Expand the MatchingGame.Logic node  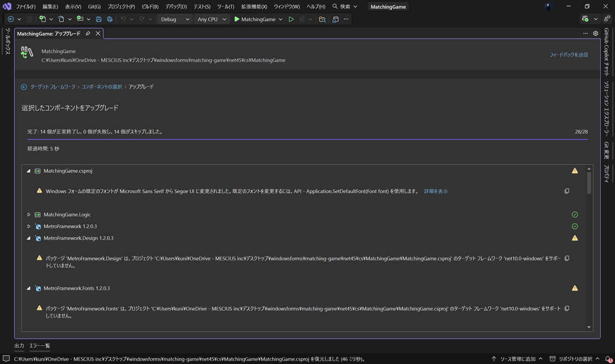click(x=29, y=215)
